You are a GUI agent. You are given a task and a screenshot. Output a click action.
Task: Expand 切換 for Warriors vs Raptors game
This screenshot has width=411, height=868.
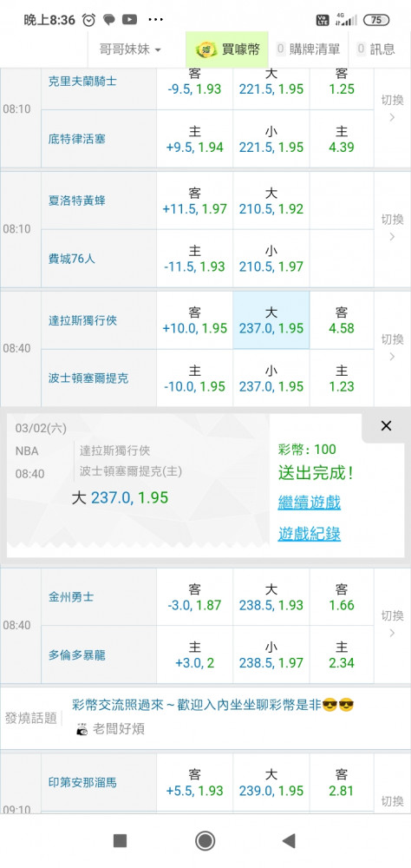[x=392, y=624]
